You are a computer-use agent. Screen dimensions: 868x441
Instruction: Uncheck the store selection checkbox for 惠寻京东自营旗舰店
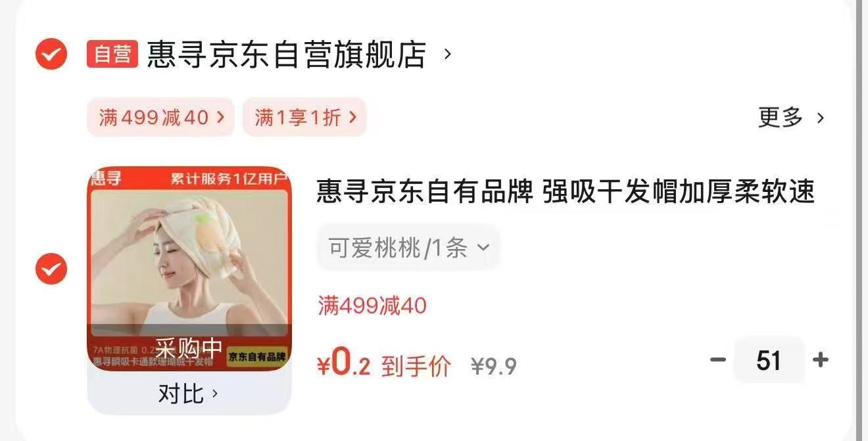(51, 54)
